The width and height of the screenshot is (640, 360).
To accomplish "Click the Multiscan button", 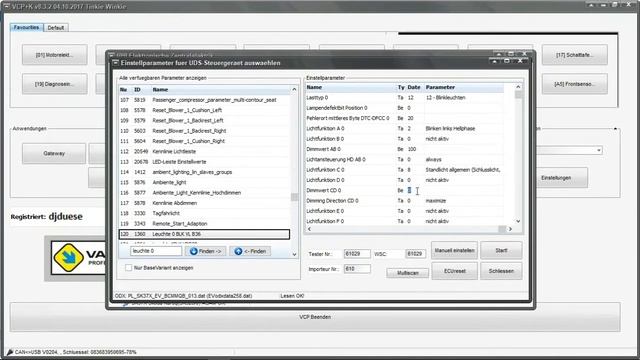I will point(407,273).
